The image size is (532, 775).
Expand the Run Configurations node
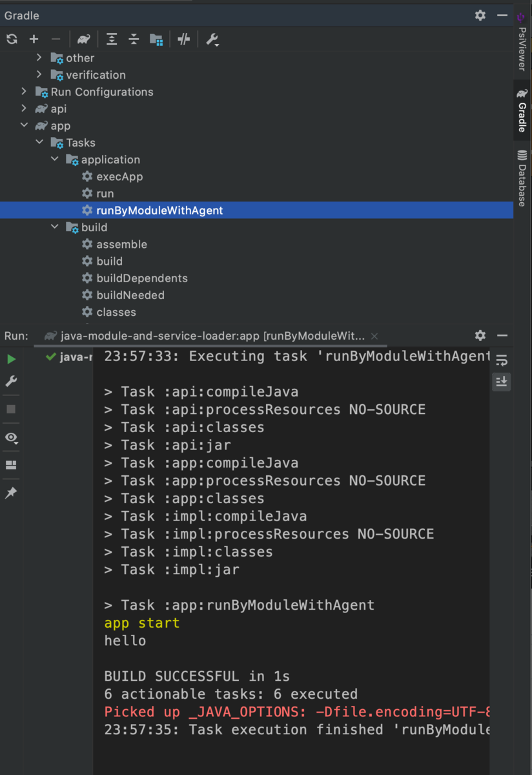[x=24, y=92]
